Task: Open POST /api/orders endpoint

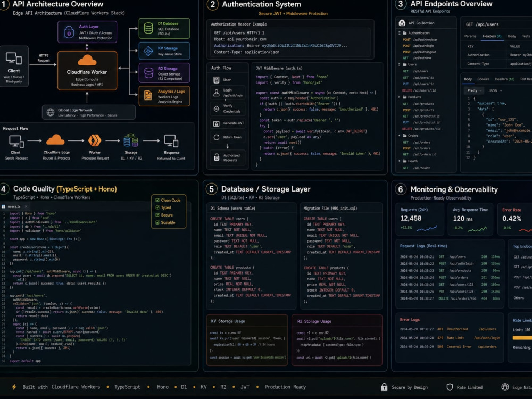Action: (417, 148)
